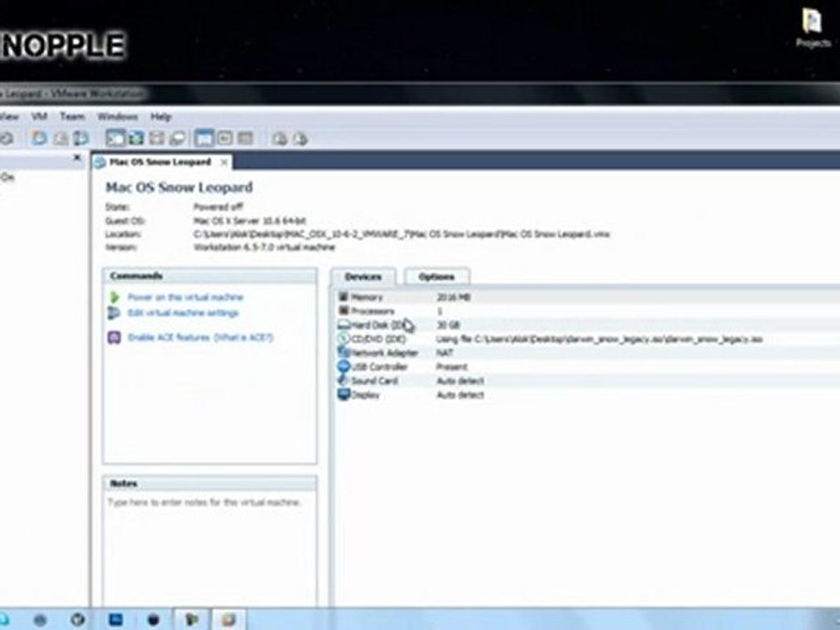This screenshot has height=630, width=840.
Task: Select the Network Adapter row label
Action: click(385, 353)
